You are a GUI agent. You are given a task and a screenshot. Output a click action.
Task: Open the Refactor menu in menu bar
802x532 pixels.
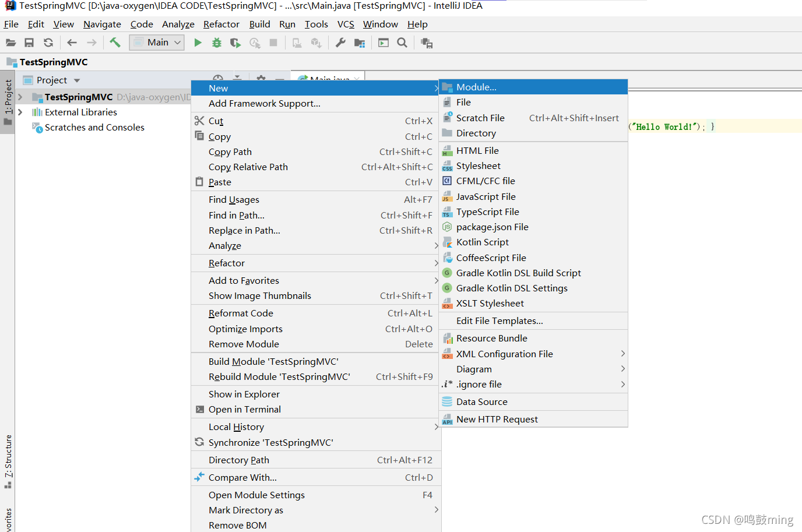221,24
